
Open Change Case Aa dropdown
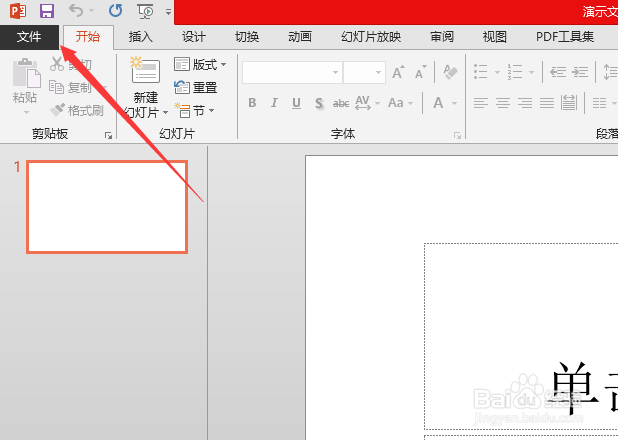pos(400,103)
